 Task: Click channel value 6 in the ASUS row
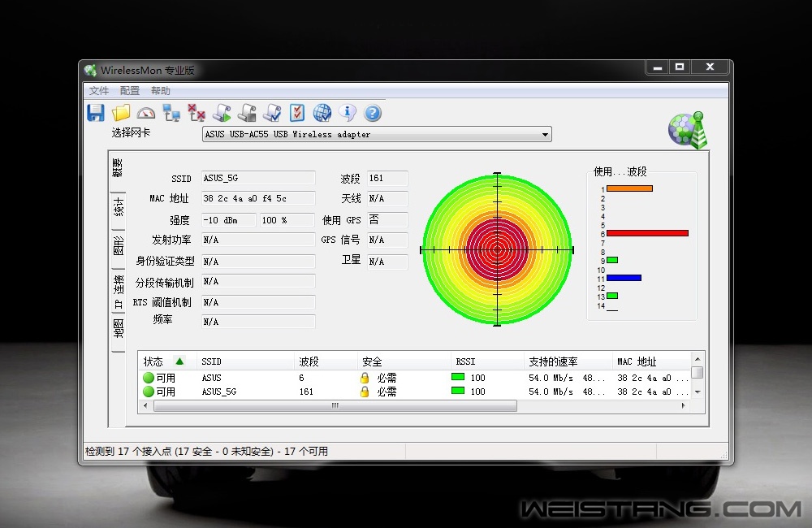pos(301,378)
